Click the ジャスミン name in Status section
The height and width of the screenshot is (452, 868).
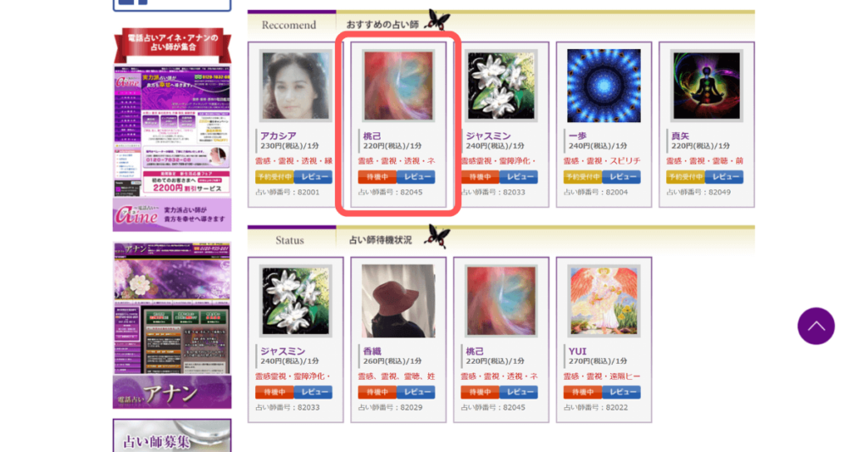click(283, 351)
